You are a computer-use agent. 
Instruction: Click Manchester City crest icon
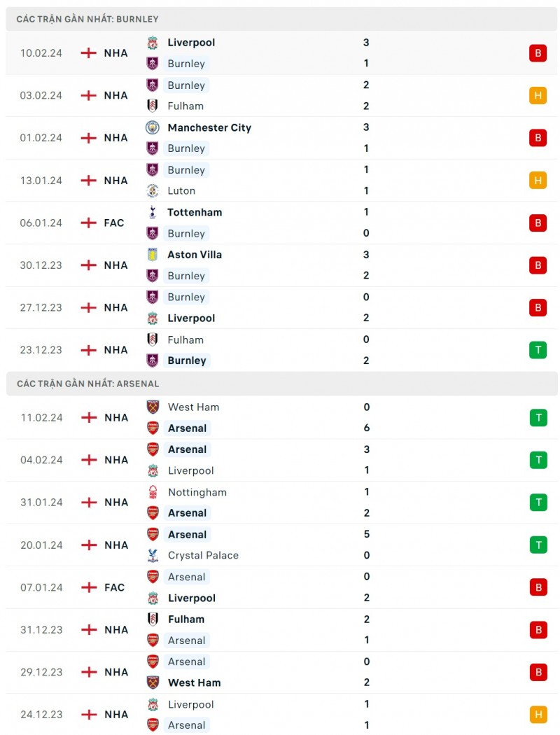[153, 127]
